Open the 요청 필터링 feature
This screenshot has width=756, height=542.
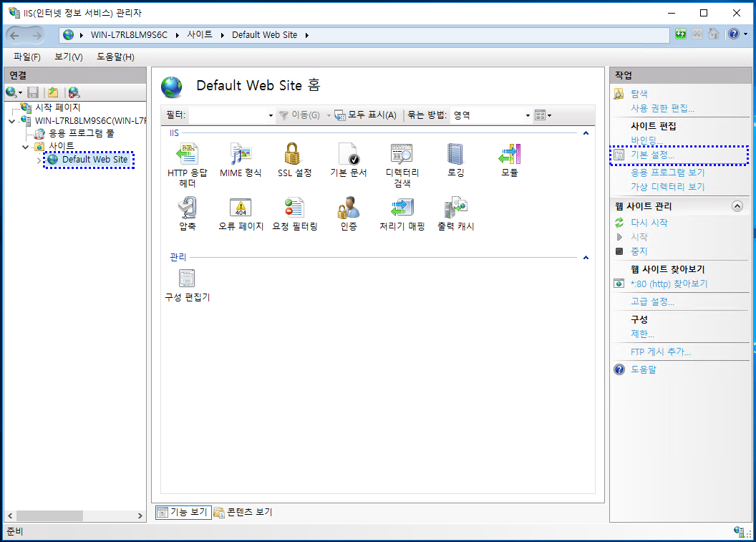[294, 213]
